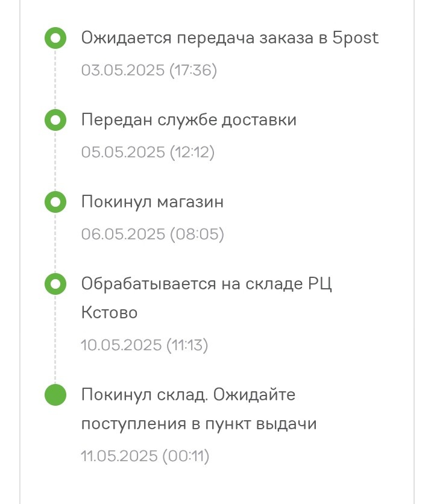The width and height of the screenshot is (434, 504).
Task: Select the 'Покинул магазин' tracking step
Action: click(x=152, y=201)
